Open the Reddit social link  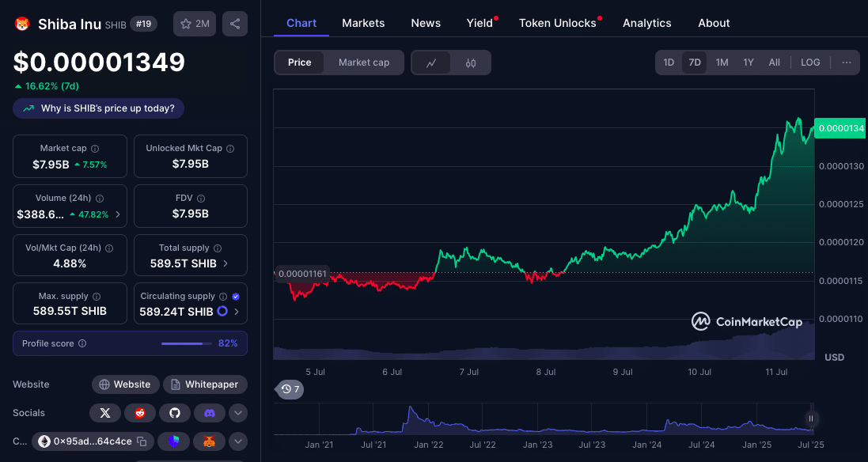(x=140, y=413)
